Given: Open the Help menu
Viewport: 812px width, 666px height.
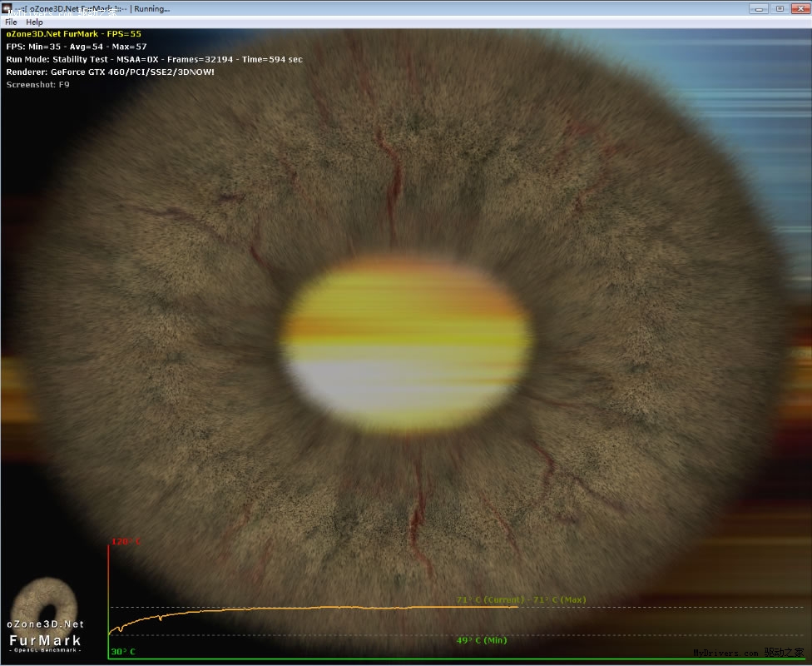Looking at the screenshot, I should tap(34, 22).
